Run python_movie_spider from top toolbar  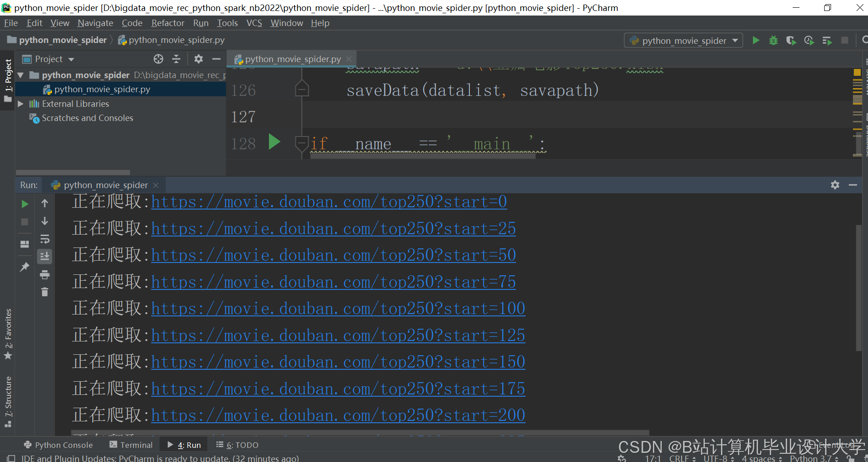[756, 41]
